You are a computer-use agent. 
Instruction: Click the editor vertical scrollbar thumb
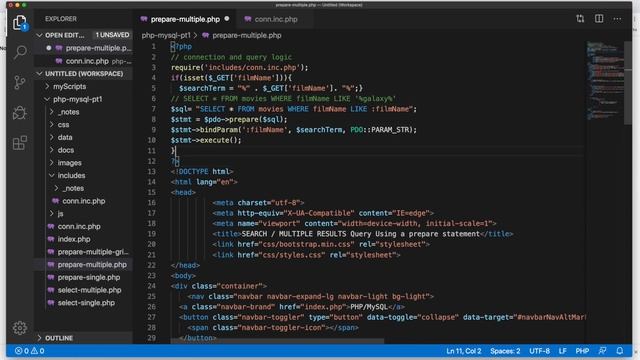tap(628, 82)
